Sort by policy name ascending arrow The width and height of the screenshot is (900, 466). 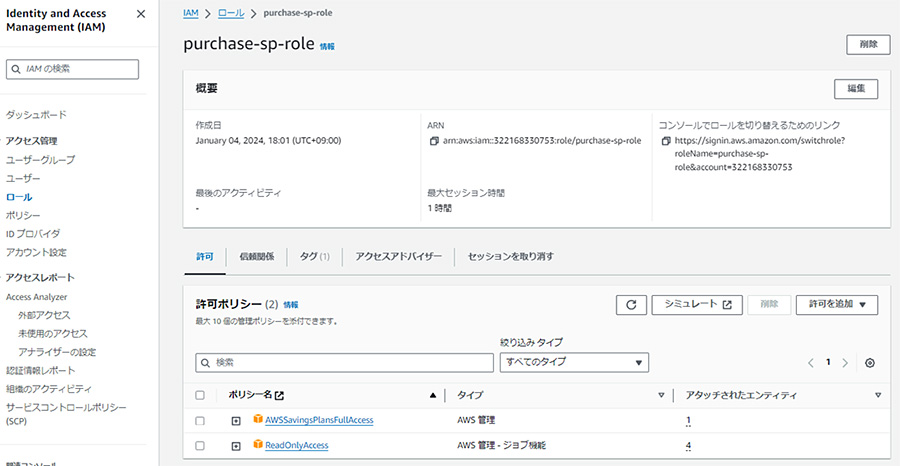point(433,395)
